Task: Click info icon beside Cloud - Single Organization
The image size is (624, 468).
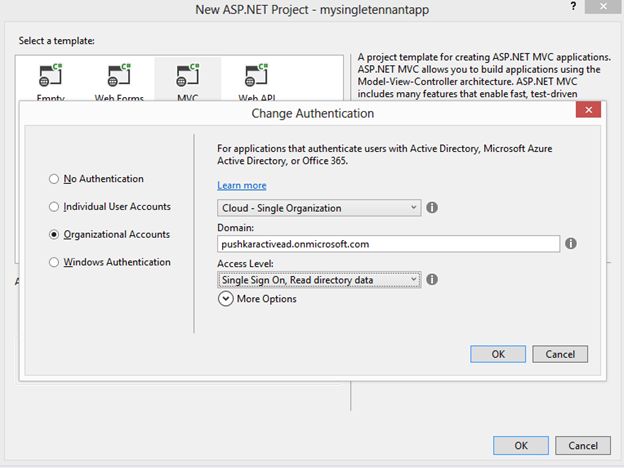Action: tap(432, 208)
